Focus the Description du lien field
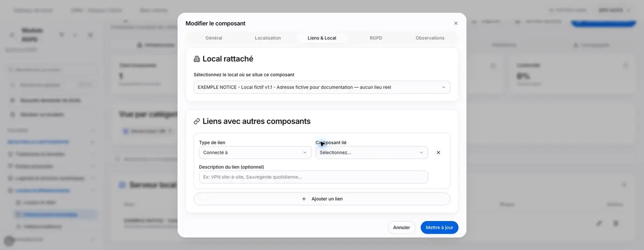Screen dimensions: 644x250 (313, 177)
